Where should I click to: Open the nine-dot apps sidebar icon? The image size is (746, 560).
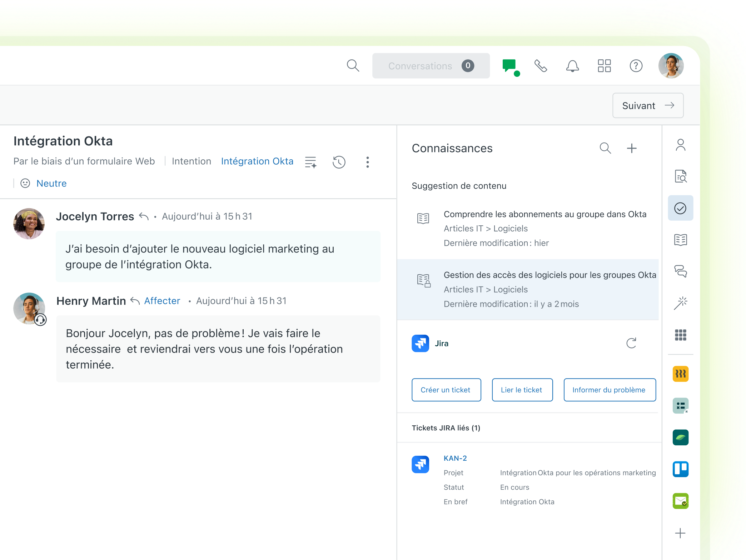tap(680, 335)
